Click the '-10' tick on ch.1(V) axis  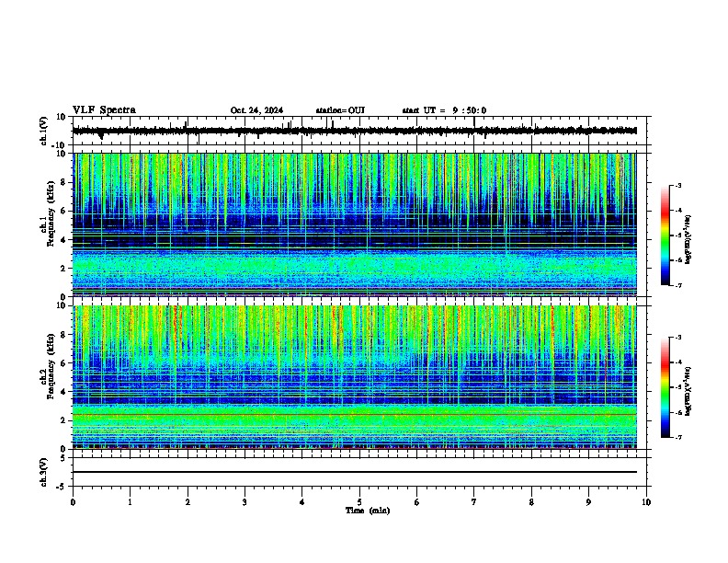coord(59,145)
